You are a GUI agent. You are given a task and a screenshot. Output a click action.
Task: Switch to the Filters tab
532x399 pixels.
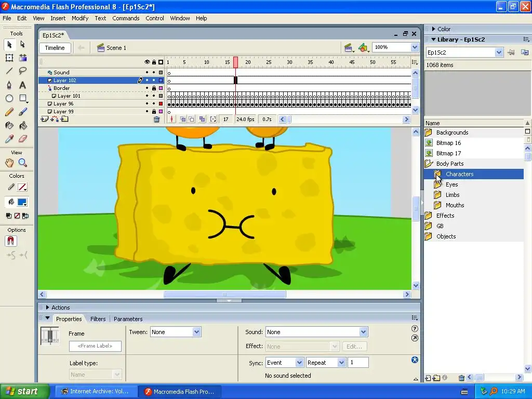[98, 319]
